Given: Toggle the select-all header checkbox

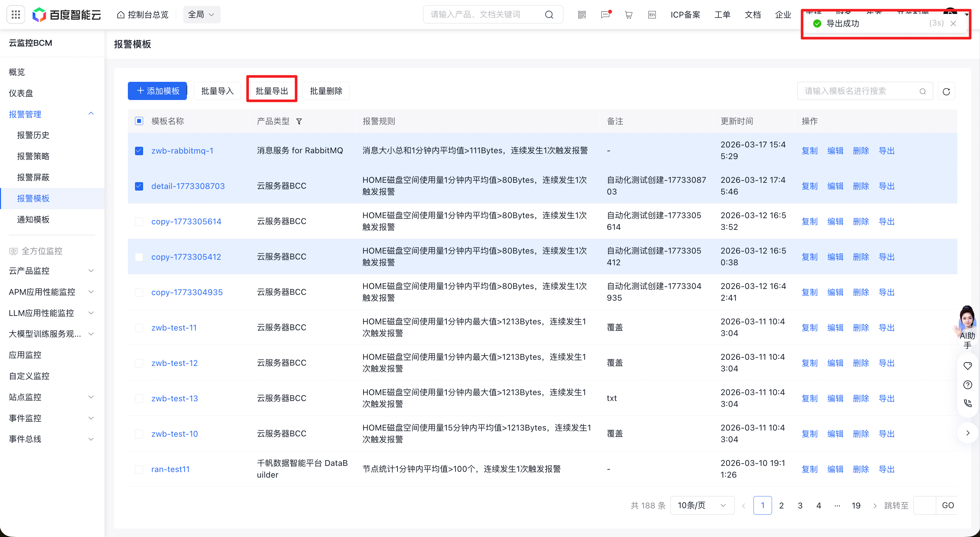Looking at the screenshot, I should (x=139, y=121).
